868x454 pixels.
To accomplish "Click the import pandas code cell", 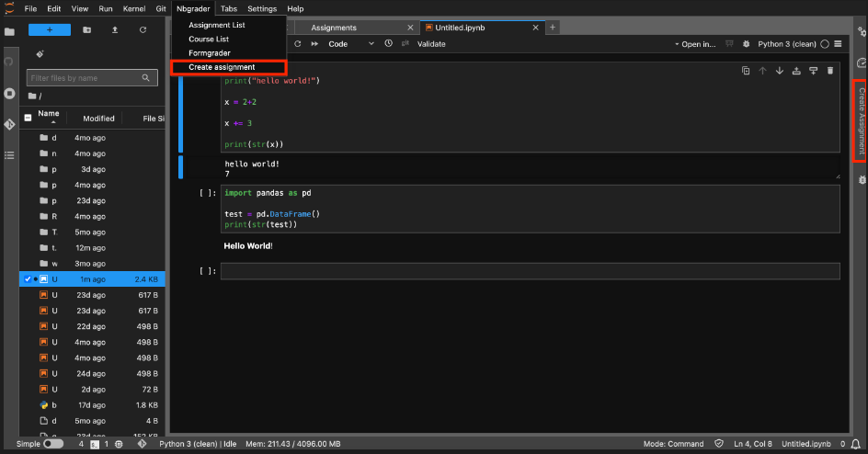I will coord(530,209).
